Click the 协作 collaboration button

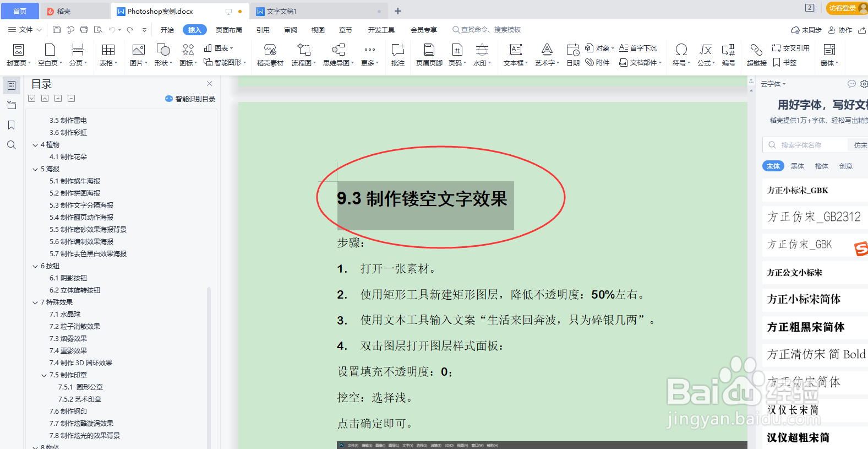tap(840, 30)
